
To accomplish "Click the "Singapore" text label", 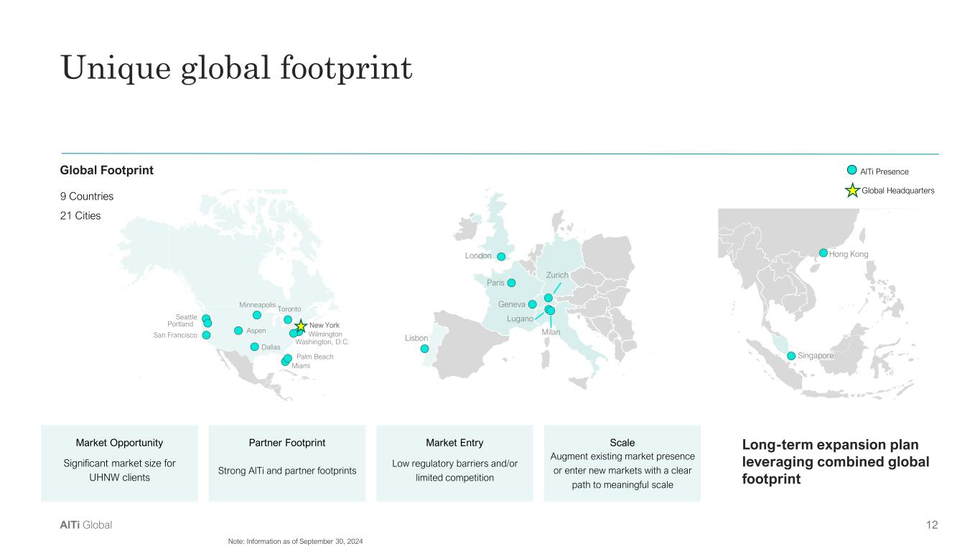I will point(815,356).
